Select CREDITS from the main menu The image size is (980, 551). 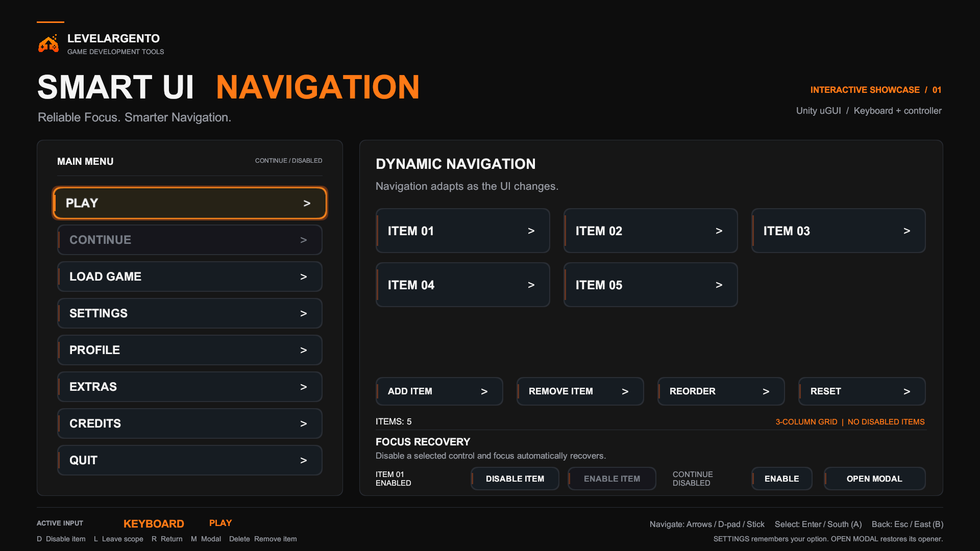click(190, 423)
